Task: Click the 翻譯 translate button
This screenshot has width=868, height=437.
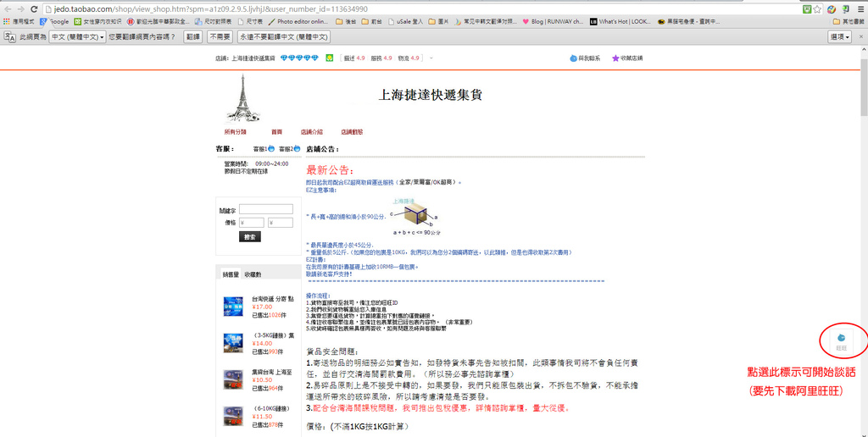Action: (192, 36)
